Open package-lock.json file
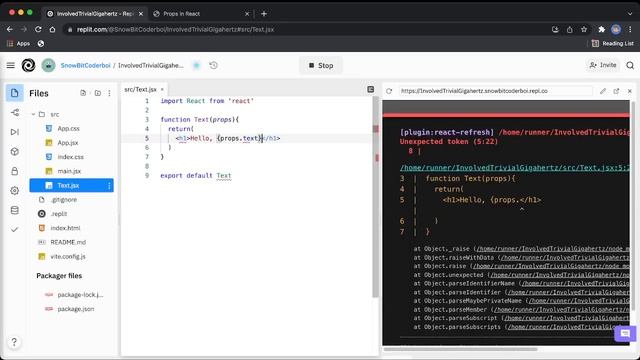 click(80, 295)
